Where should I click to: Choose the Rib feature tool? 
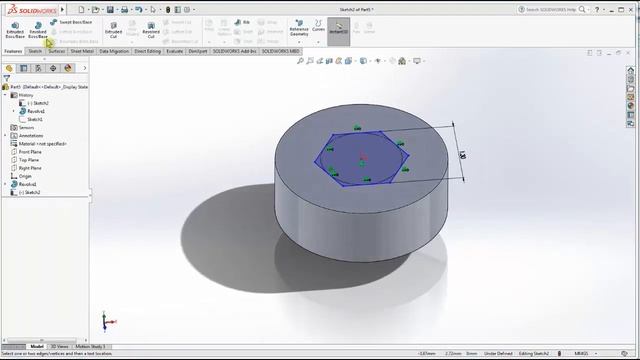pos(242,22)
